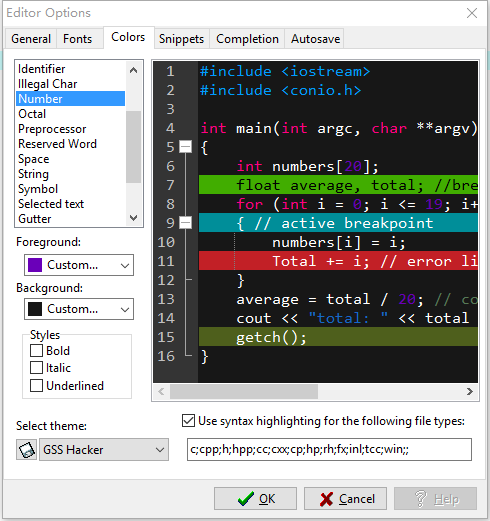Click the file types input field

tap(329, 450)
